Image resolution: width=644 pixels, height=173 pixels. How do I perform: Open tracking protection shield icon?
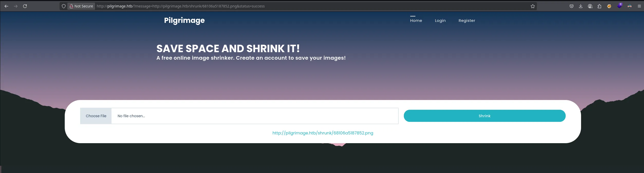64,6
